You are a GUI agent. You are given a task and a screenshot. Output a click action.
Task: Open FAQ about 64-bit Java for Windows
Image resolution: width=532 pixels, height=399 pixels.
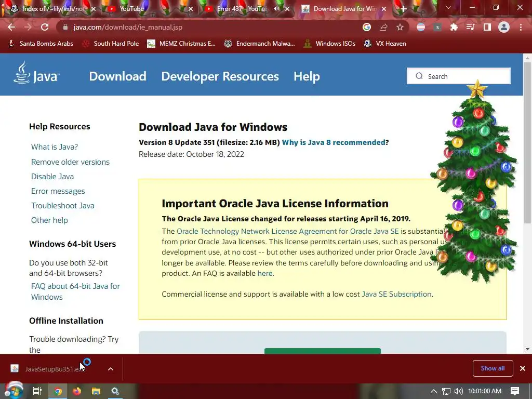[x=75, y=291]
